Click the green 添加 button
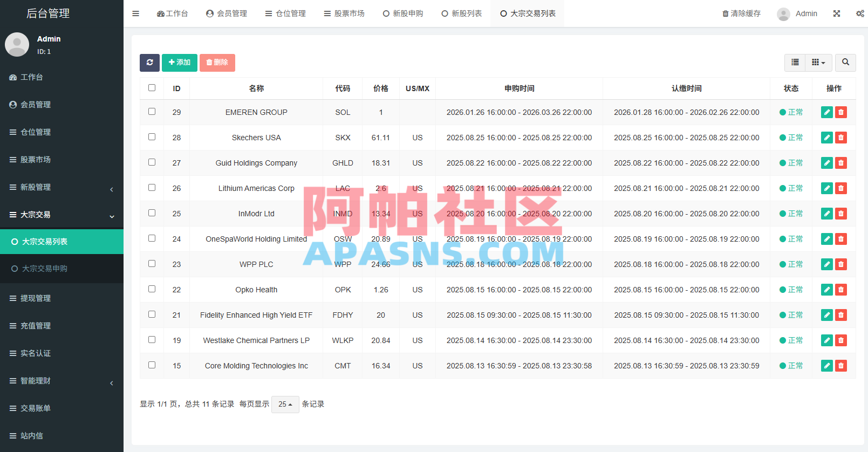Viewport: 868px width, 452px height. (180, 63)
